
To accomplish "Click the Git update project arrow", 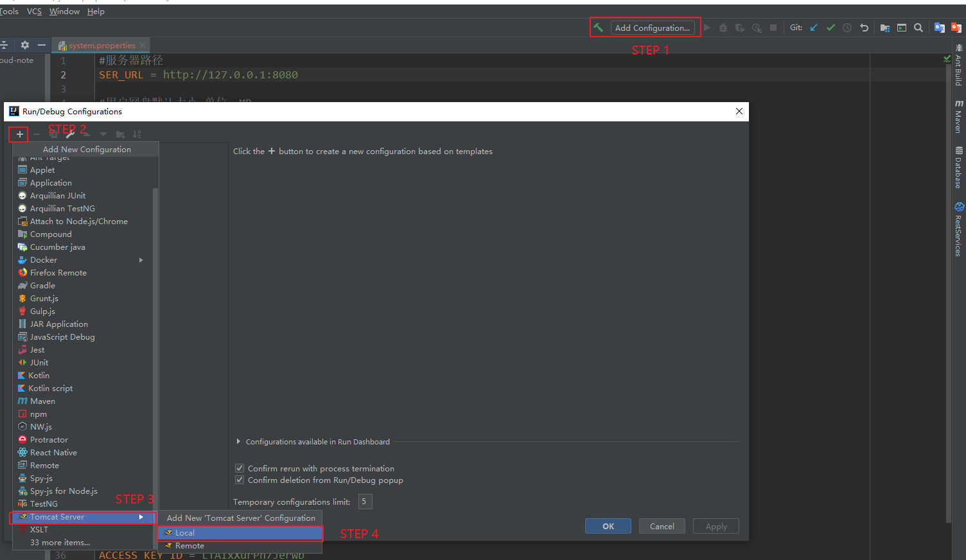I will pyautogui.click(x=814, y=28).
